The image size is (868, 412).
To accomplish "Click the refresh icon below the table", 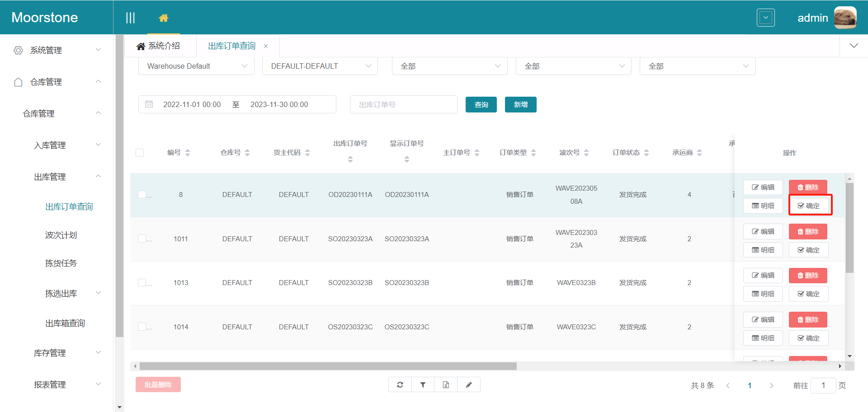I will pos(400,385).
